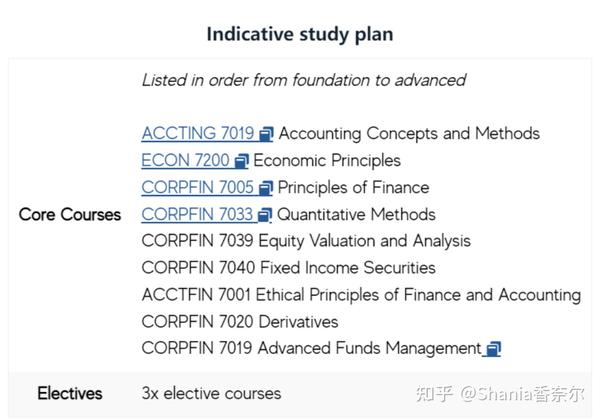The width and height of the screenshot is (600, 419).
Task: Click the Core Courses row label
Action: 70,215
